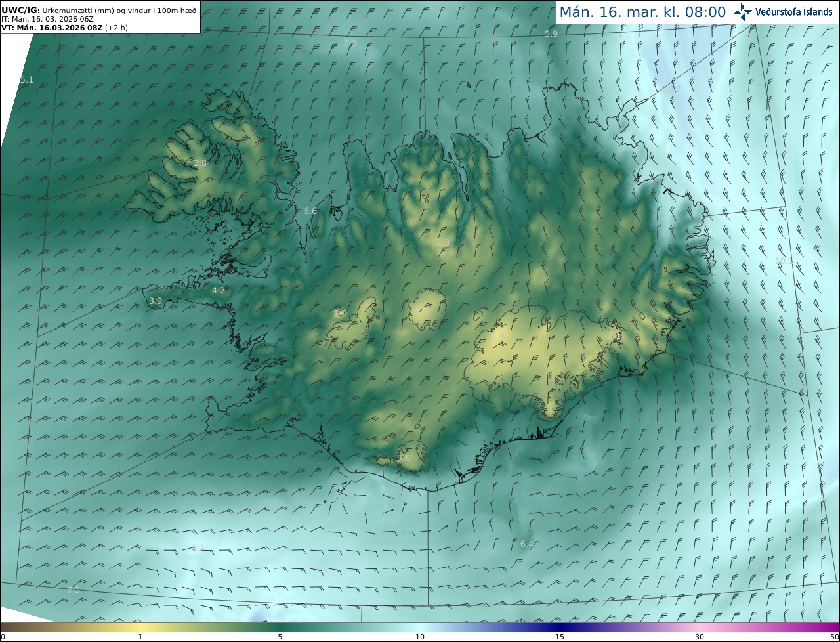The width and height of the screenshot is (840, 642).
Task: Click the colour scale tick label 50
Action: point(834,637)
